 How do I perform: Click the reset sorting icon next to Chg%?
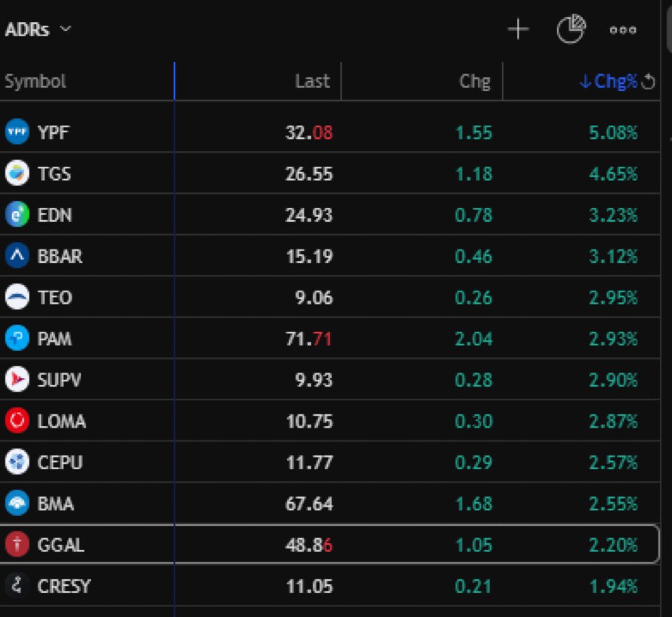click(647, 81)
